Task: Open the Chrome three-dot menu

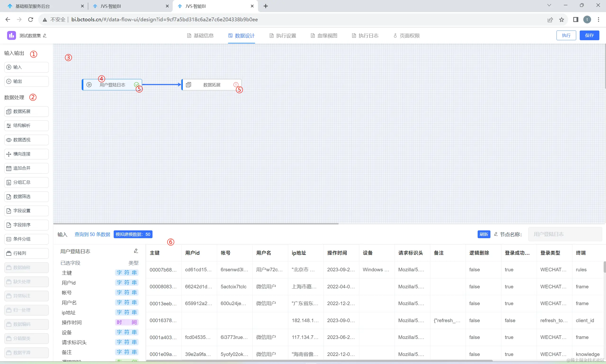Action: (x=598, y=20)
